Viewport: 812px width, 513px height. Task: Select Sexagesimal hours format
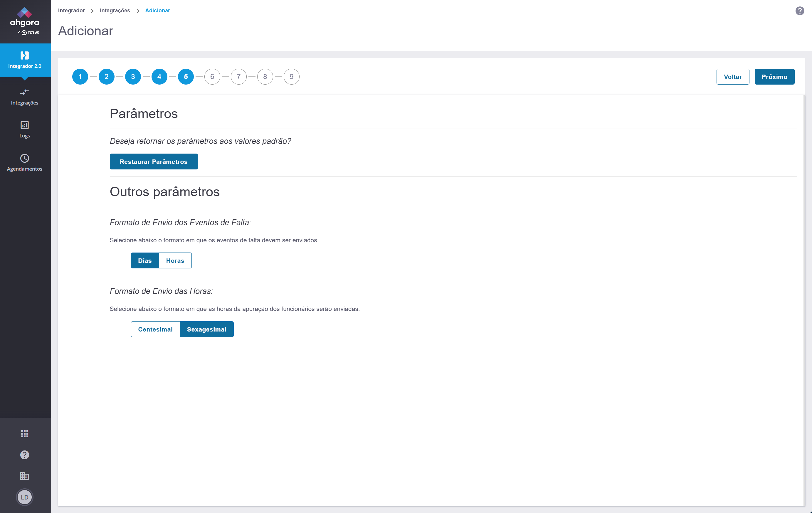[x=206, y=329]
